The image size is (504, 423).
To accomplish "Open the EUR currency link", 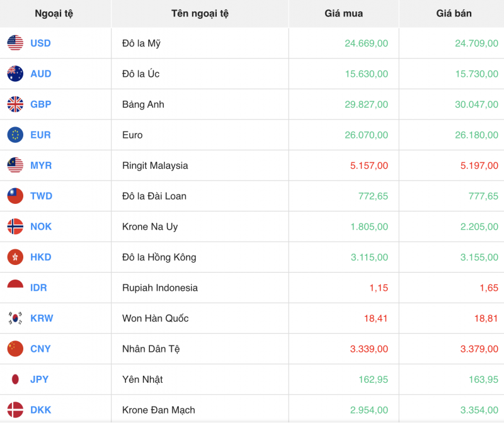I will [39, 135].
